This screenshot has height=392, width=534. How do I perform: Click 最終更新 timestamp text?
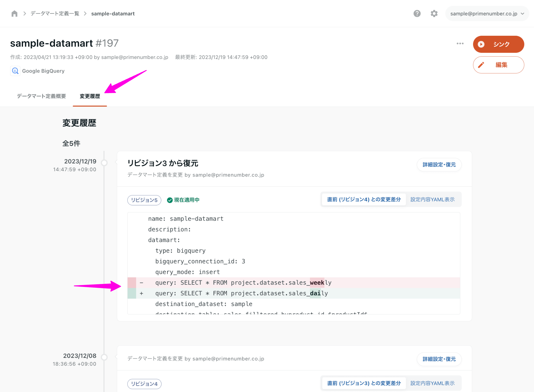[x=221, y=57]
